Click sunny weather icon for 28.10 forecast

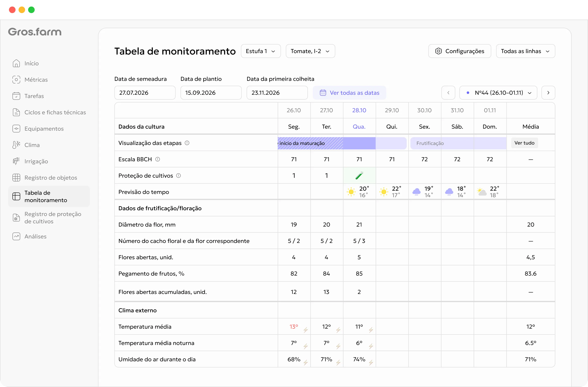tap(351, 192)
